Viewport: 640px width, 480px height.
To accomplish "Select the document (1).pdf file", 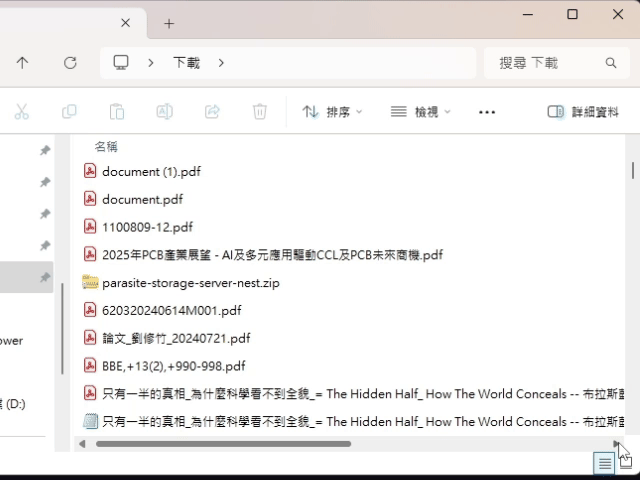I will (151, 171).
